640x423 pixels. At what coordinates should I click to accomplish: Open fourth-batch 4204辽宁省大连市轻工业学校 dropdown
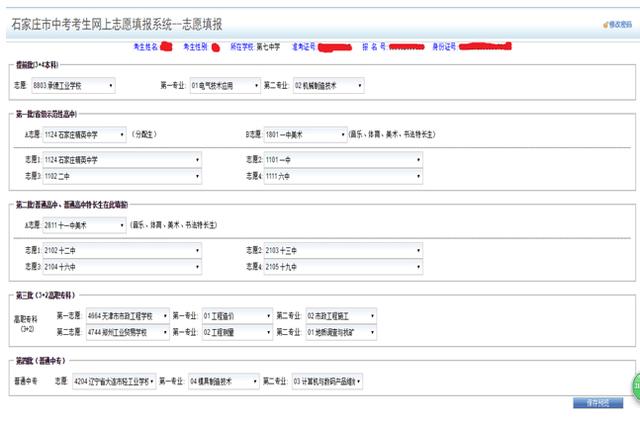coord(114,381)
